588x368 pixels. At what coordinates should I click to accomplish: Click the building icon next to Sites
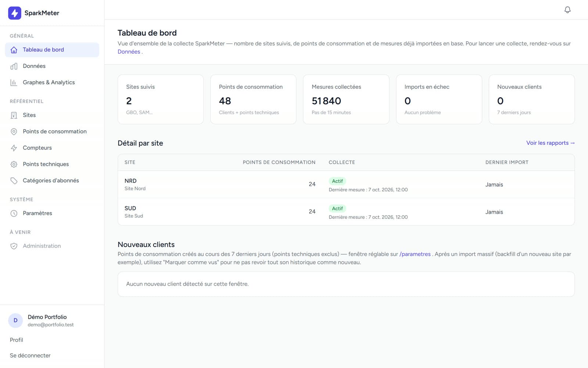pos(14,115)
